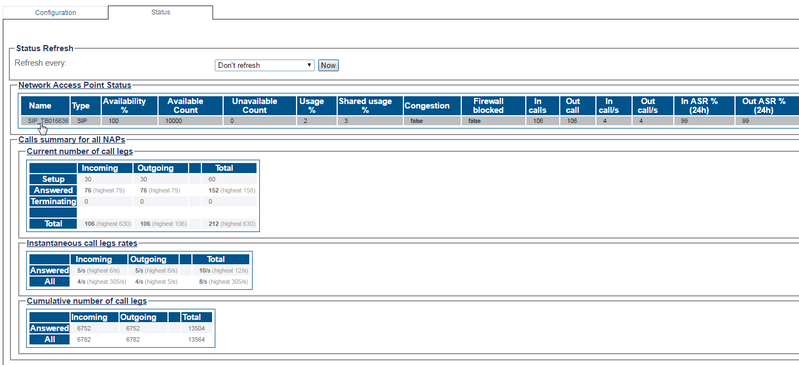This screenshot has height=365, width=799.
Task: Switch to the Configuration tab
Action: click(x=56, y=13)
